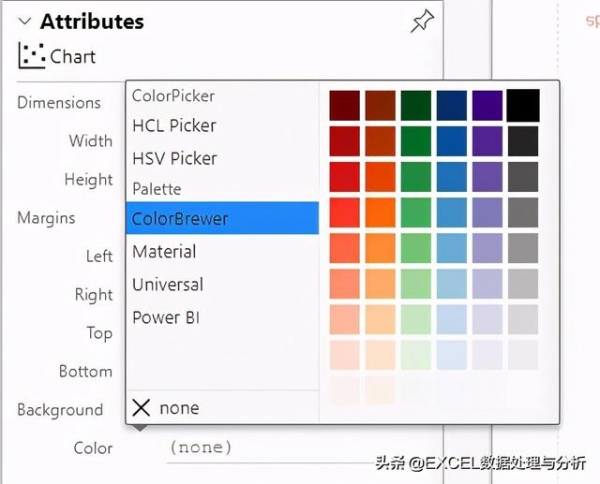
Task: Pick the bright orange swatch
Action: click(380, 212)
